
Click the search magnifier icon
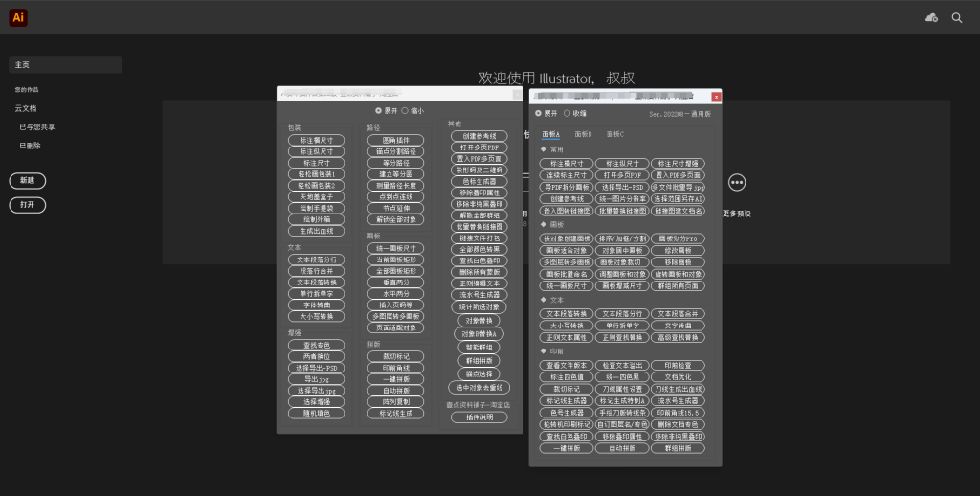pos(956,17)
